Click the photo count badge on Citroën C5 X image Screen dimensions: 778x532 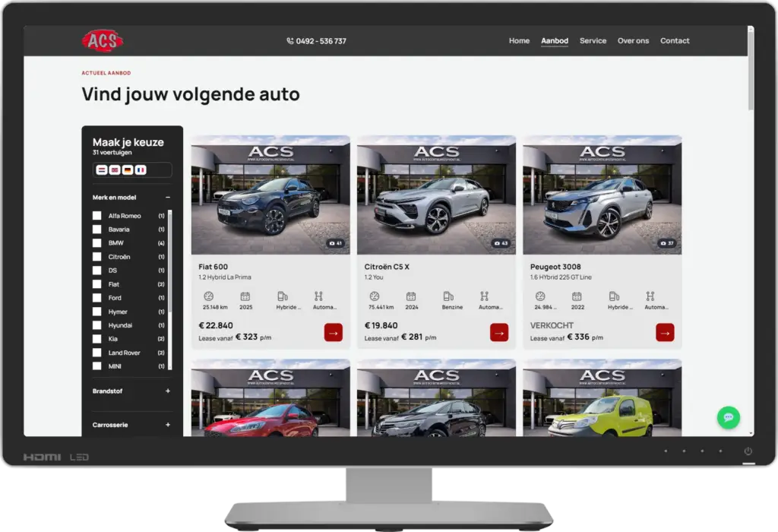pos(501,243)
